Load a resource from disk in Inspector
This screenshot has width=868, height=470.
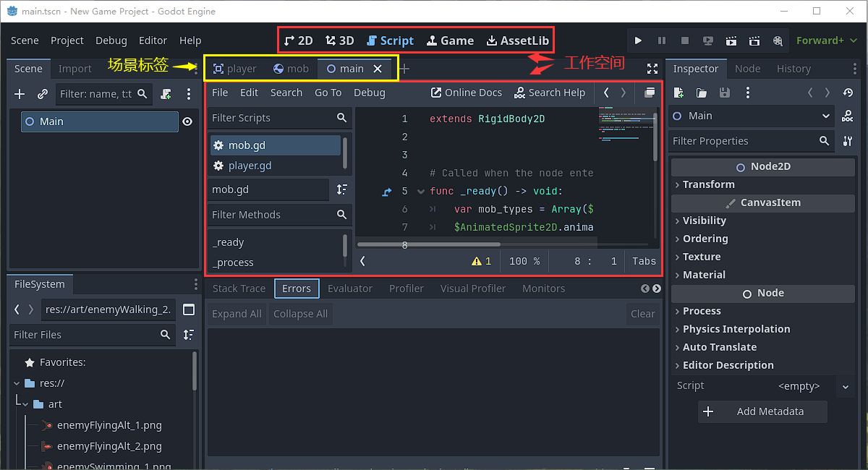(702, 93)
